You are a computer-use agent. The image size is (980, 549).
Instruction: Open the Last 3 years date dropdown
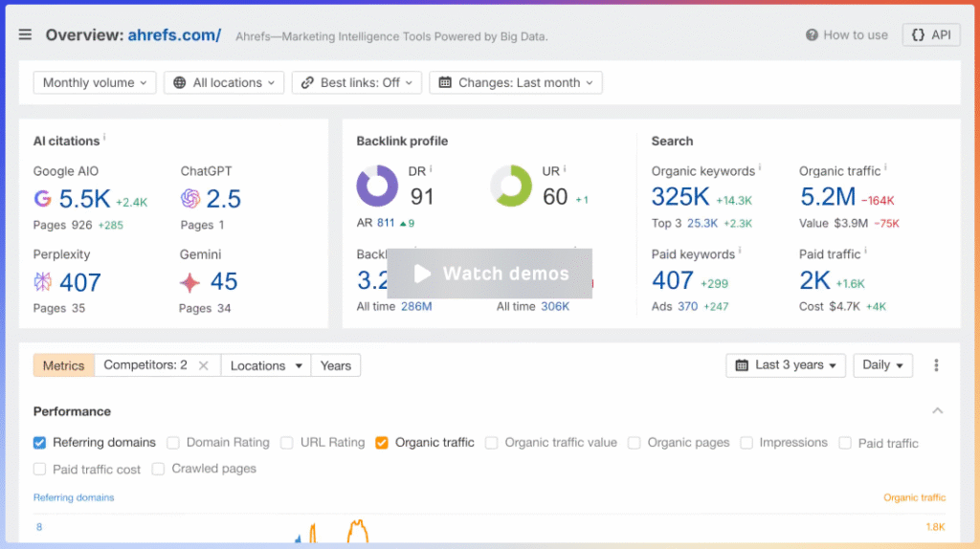(x=786, y=365)
